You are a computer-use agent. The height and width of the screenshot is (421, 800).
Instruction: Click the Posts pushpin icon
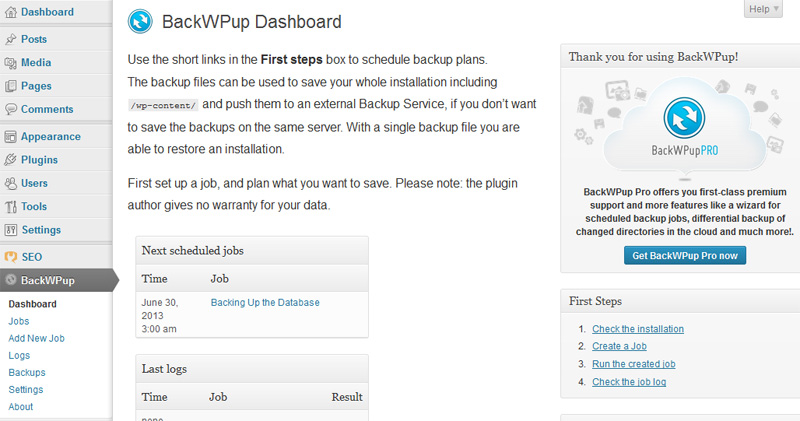click(x=11, y=39)
